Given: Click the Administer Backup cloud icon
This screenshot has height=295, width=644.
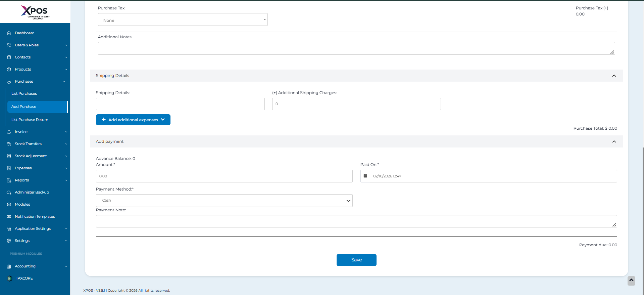Looking at the screenshot, I should point(9,193).
